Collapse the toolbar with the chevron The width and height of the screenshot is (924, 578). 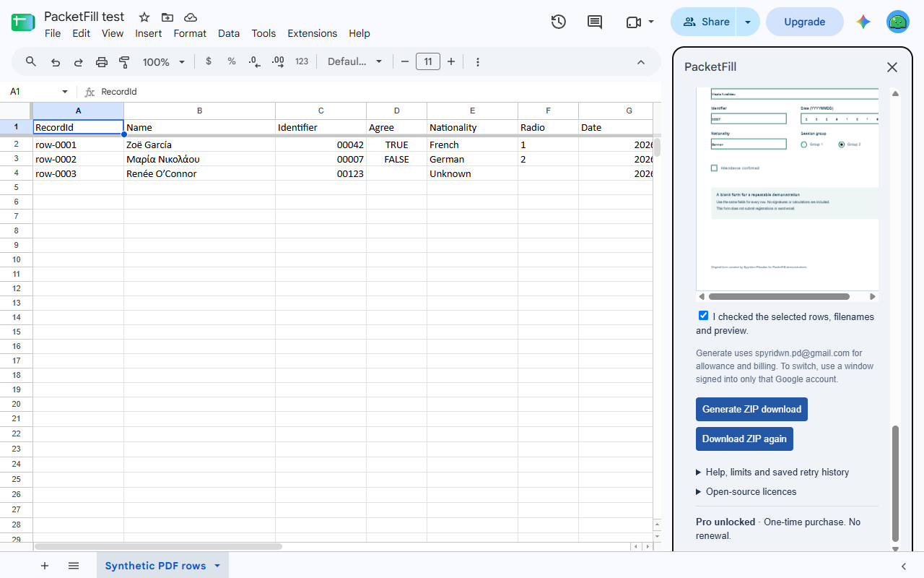coord(641,62)
